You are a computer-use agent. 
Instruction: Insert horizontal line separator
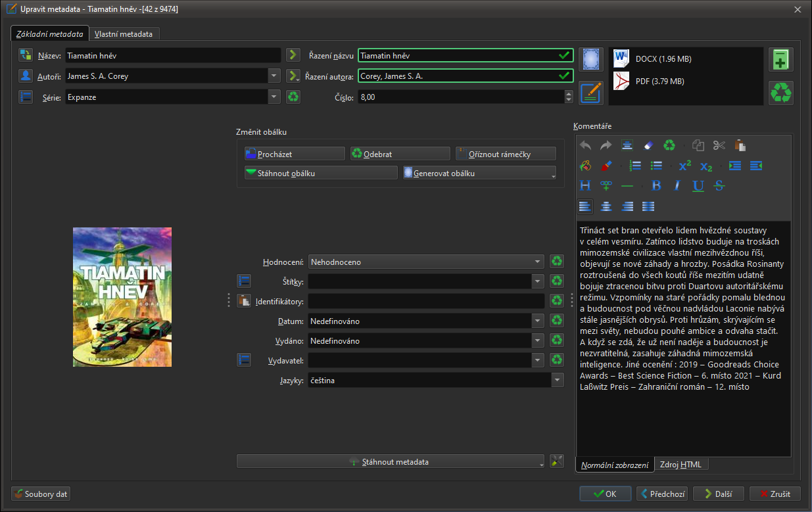(x=627, y=186)
